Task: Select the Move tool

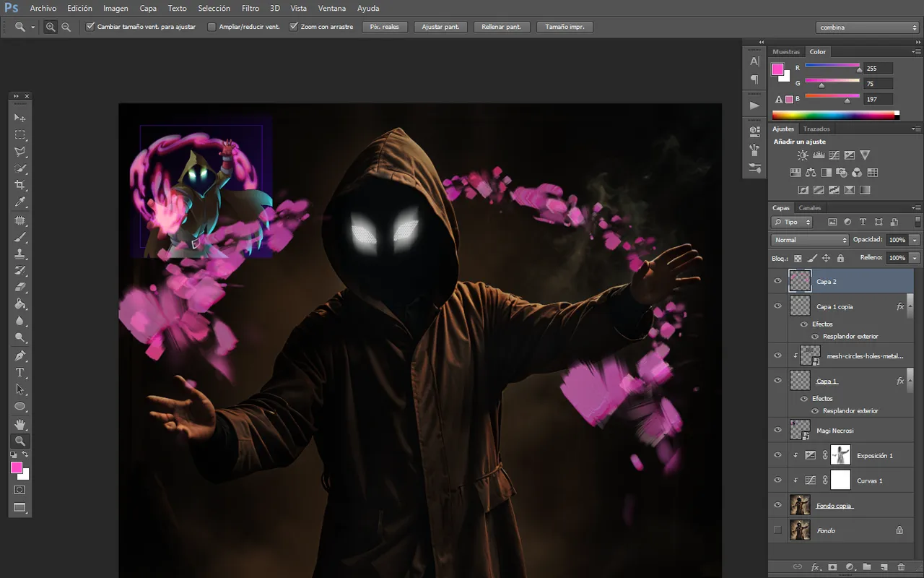Action: click(x=20, y=118)
